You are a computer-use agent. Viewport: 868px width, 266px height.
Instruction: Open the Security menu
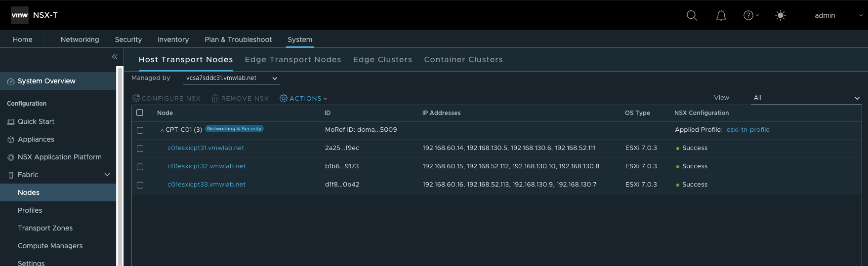tap(128, 39)
